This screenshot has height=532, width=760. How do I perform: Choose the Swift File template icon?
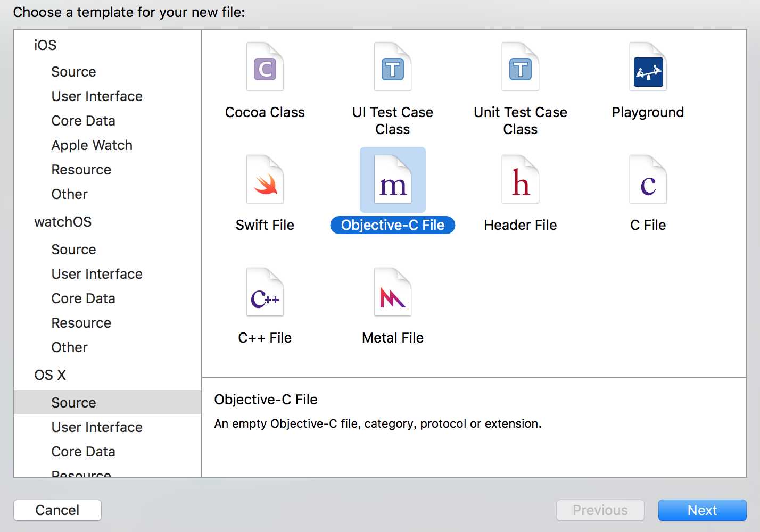coord(265,180)
